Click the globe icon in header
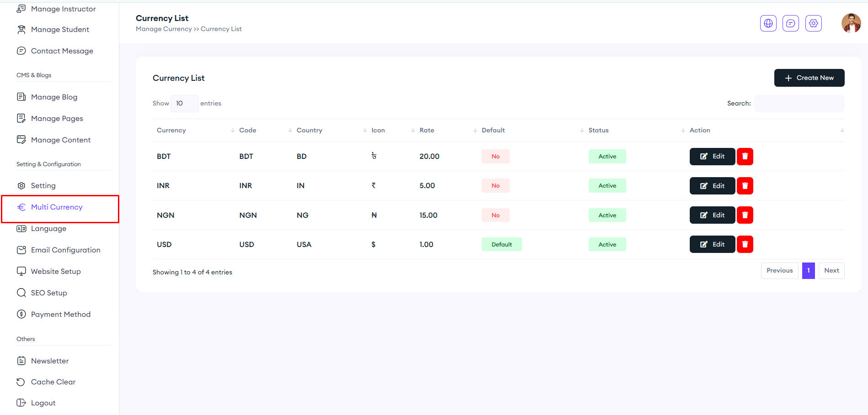The image size is (868, 415). pyautogui.click(x=768, y=23)
